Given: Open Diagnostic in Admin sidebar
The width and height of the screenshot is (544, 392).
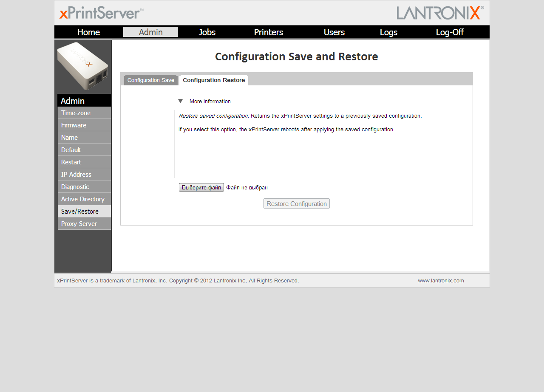Looking at the screenshot, I should click(x=84, y=187).
